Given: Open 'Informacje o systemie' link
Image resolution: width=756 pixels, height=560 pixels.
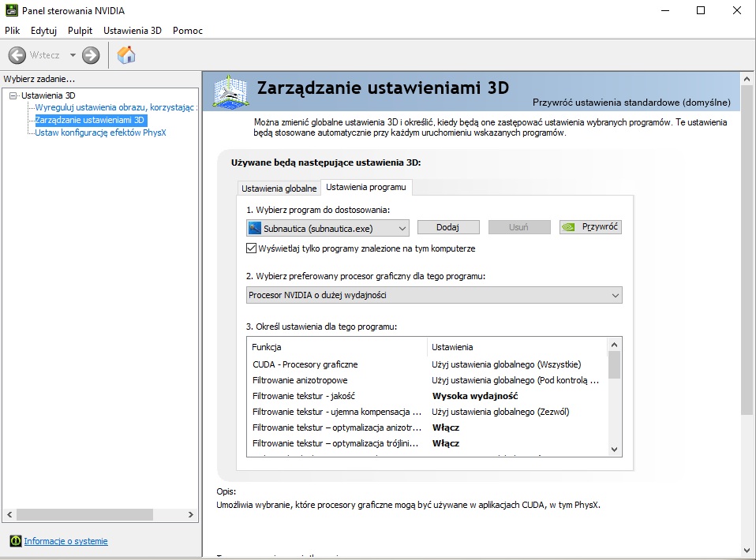Looking at the screenshot, I should click(x=66, y=541).
